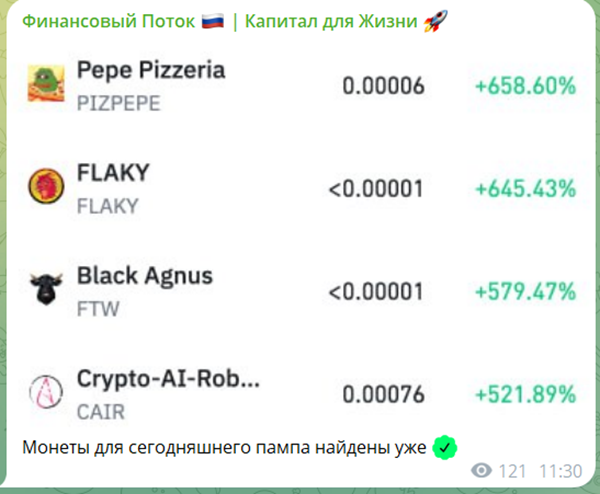The width and height of the screenshot is (600, 494).
Task: Click the 0.00076 price value
Action: coord(383,393)
